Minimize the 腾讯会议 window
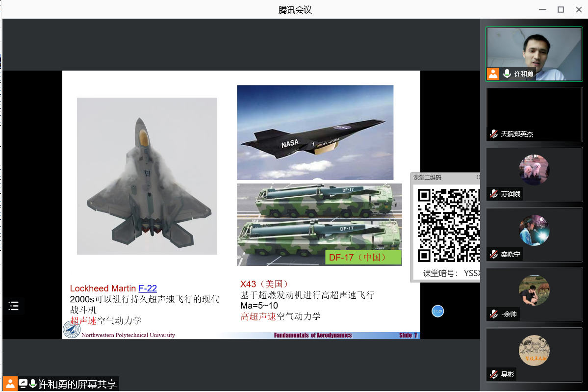 pyautogui.click(x=542, y=9)
